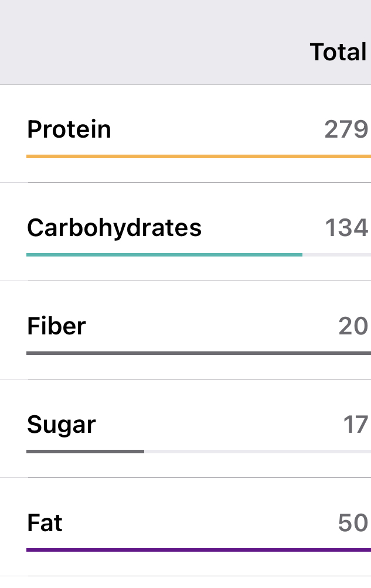Click the unfilled end of the Carbohydrates bar
This screenshot has width=371, height=588.
336,255
